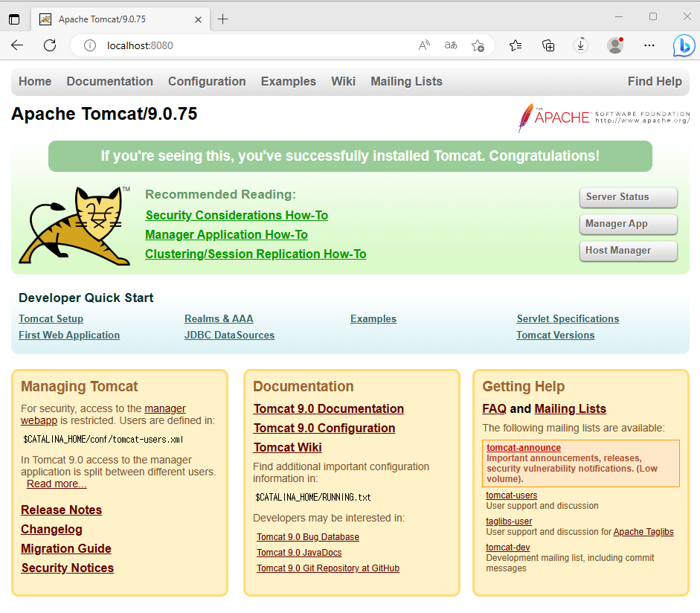The width and height of the screenshot is (700, 613).
Task: Open the Configuration menu item
Action: coord(207,81)
